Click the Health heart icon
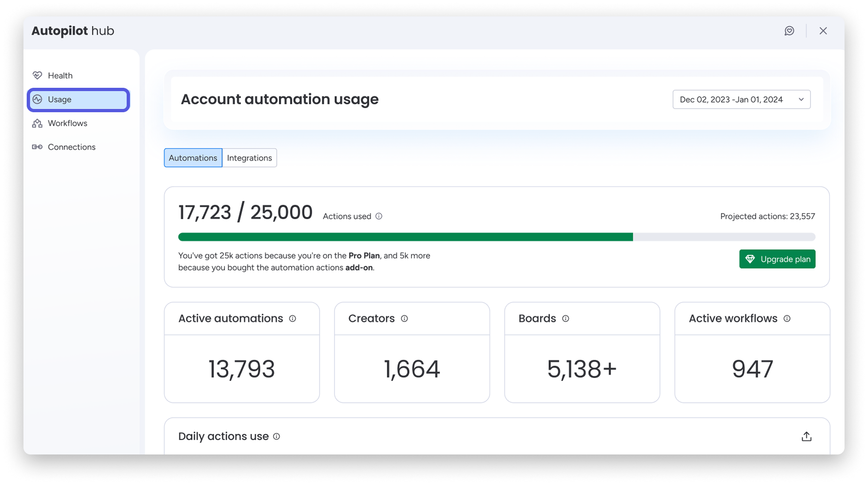 point(38,76)
